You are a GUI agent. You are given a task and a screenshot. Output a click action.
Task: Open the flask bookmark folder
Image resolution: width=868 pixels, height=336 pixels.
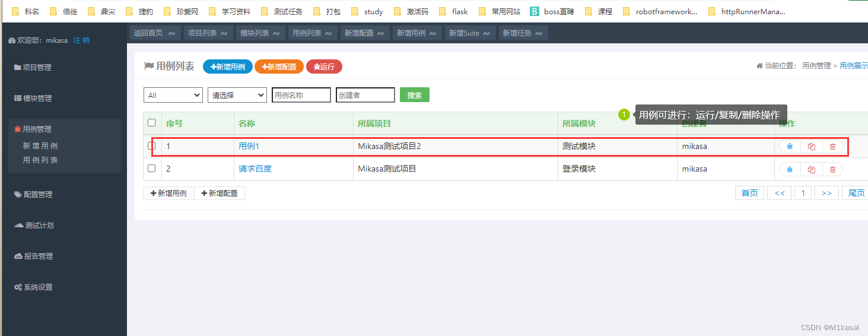point(453,11)
